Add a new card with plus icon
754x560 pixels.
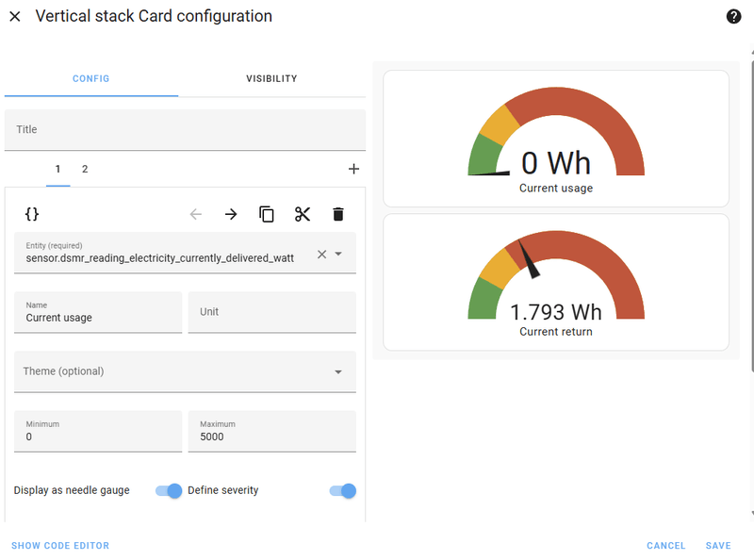(x=354, y=169)
